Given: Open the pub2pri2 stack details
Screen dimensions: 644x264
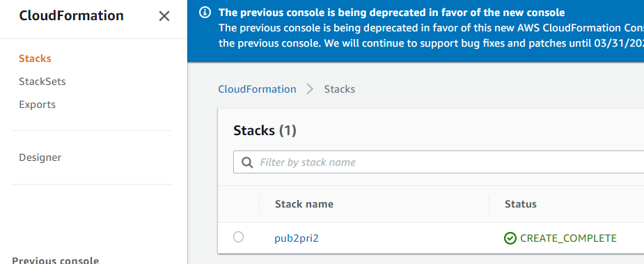Looking at the screenshot, I should coord(297,238).
